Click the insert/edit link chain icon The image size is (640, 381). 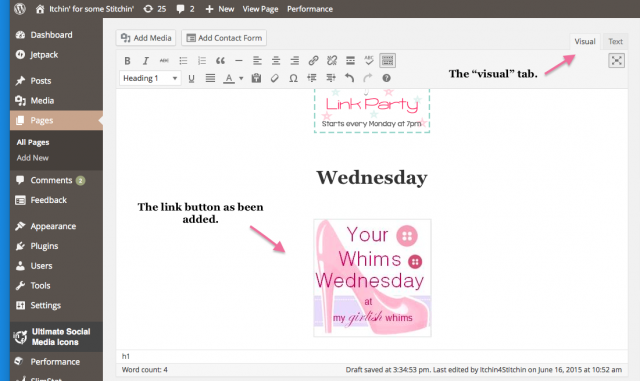point(313,61)
